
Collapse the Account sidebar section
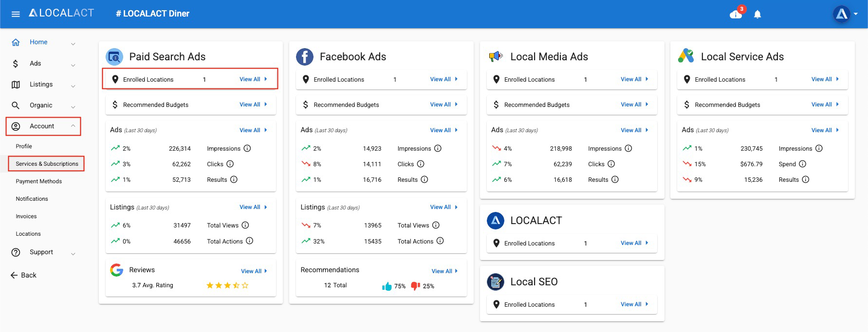[x=73, y=126]
